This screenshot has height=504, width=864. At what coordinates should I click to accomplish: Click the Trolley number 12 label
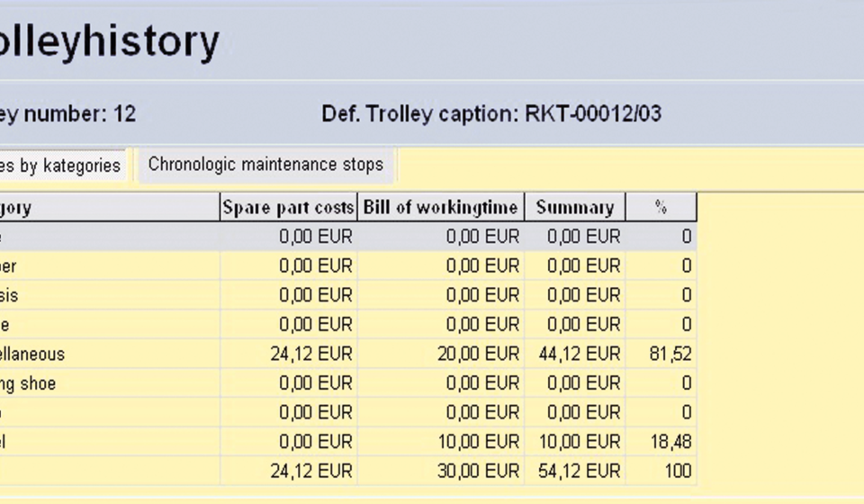pos(67,115)
